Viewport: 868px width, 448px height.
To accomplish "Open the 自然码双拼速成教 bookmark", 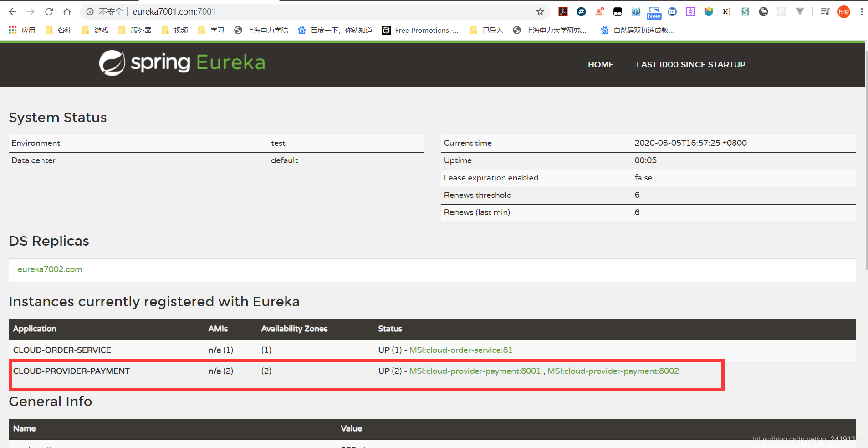I will (637, 30).
